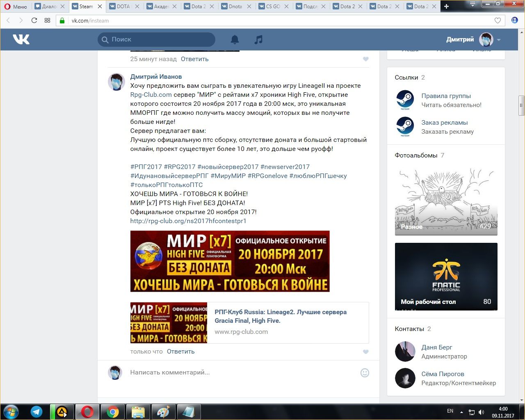This screenshot has height=420, width=525.
Task: Open the Windows Start button
Action: tap(11, 411)
